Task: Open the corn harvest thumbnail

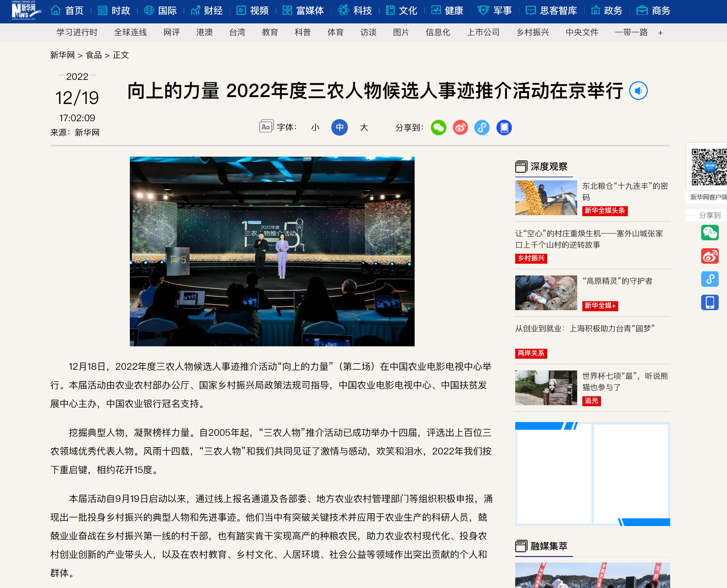Action: (x=546, y=198)
